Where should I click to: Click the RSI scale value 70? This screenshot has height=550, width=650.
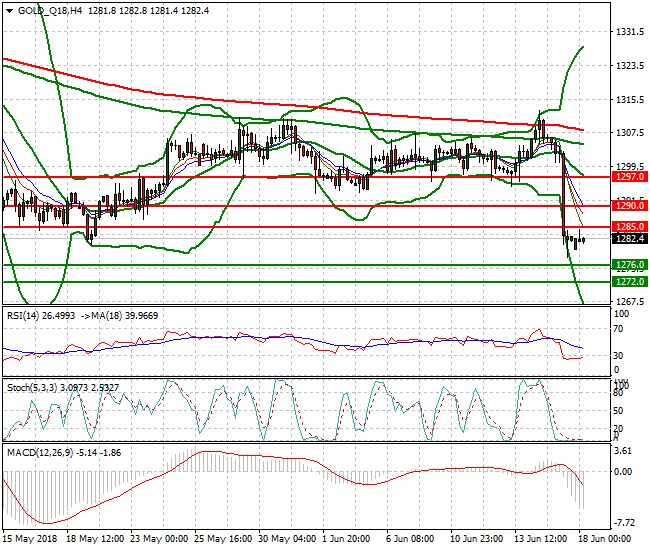pyautogui.click(x=618, y=329)
